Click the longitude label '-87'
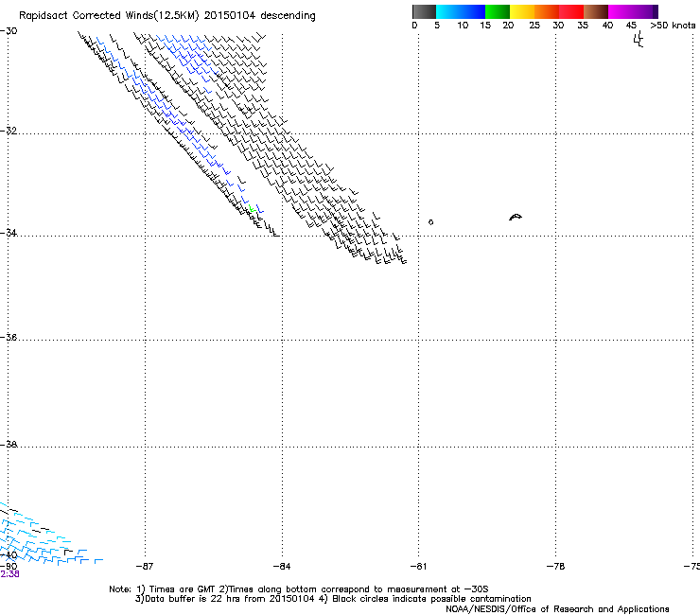 pos(145,567)
